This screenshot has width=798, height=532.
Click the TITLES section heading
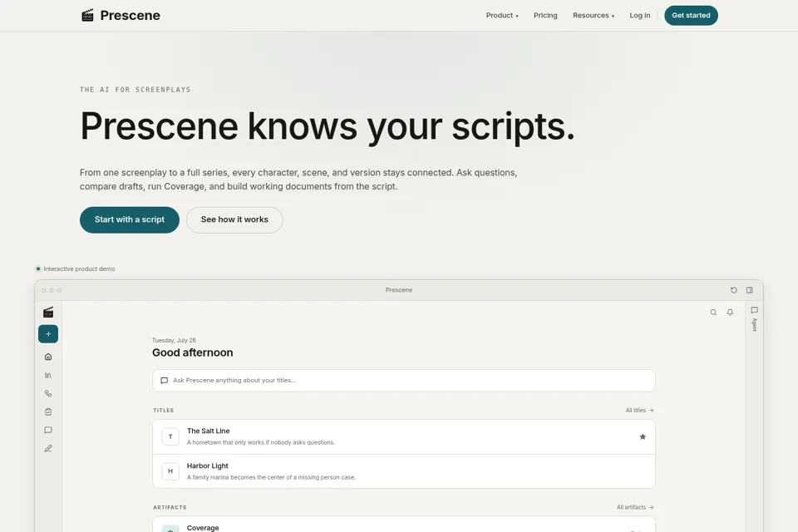coord(164,411)
